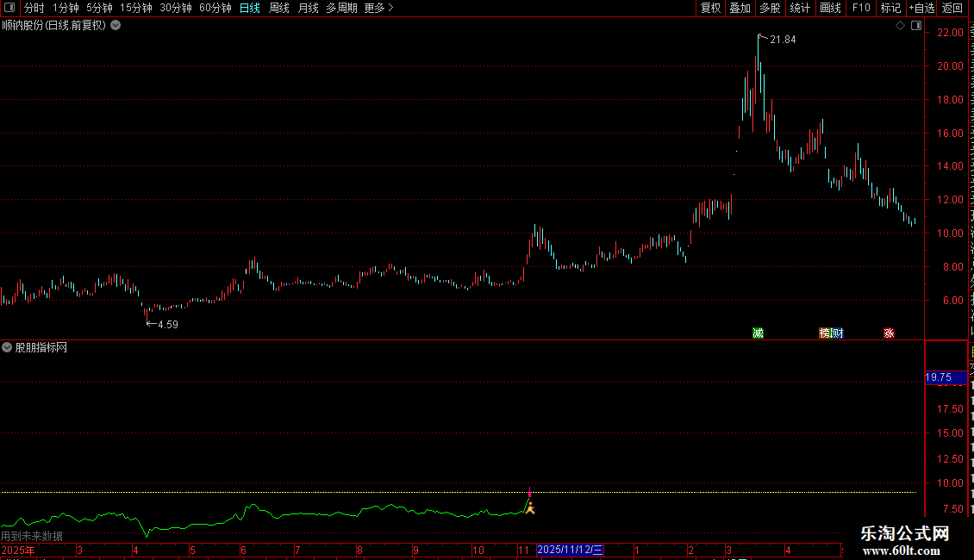The width and height of the screenshot is (974, 560).
Task: Open F10 company information
Action: tap(861, 8)
